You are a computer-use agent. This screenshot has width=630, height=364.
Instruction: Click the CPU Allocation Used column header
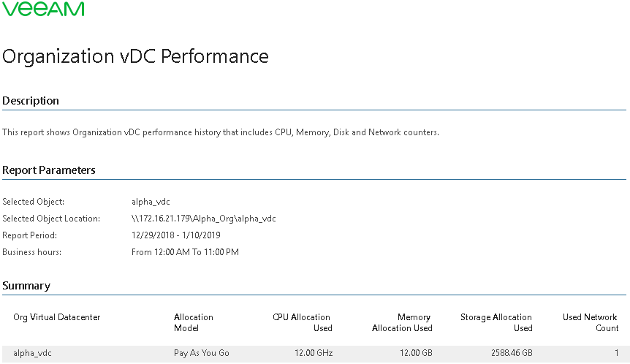(303, 322)
